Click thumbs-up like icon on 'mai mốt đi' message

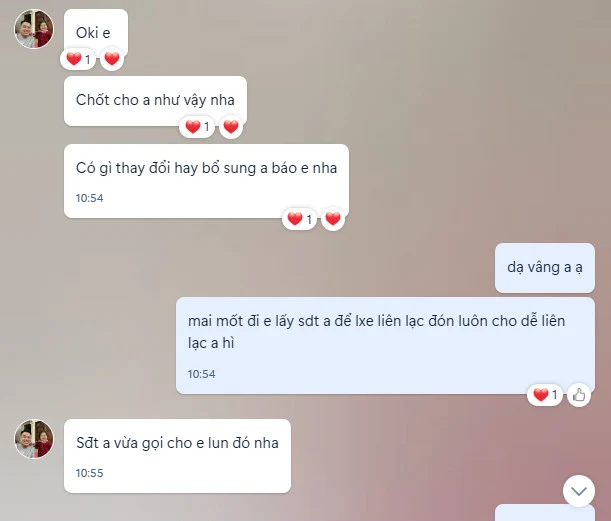[x=579, y=395]
